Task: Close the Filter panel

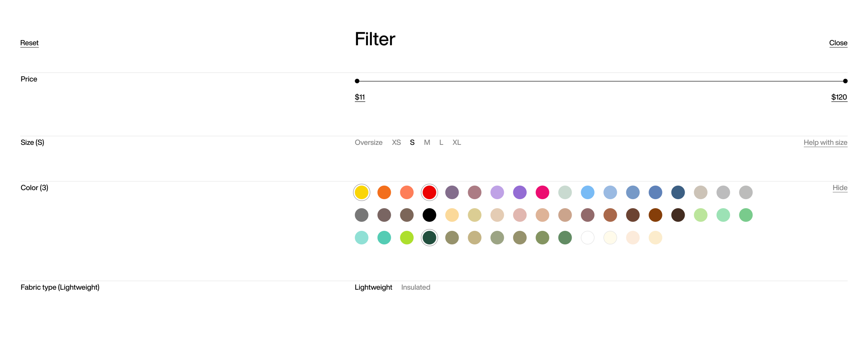Action: coord(838,43)
